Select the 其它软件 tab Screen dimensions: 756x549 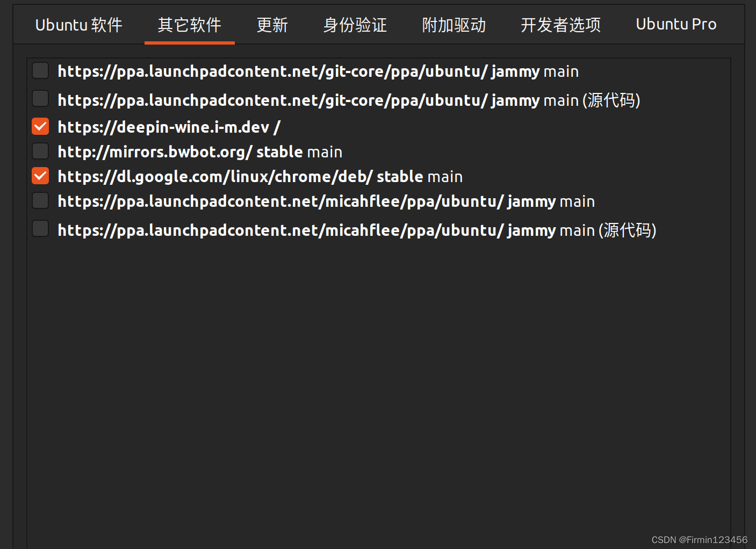click(190, 25)
